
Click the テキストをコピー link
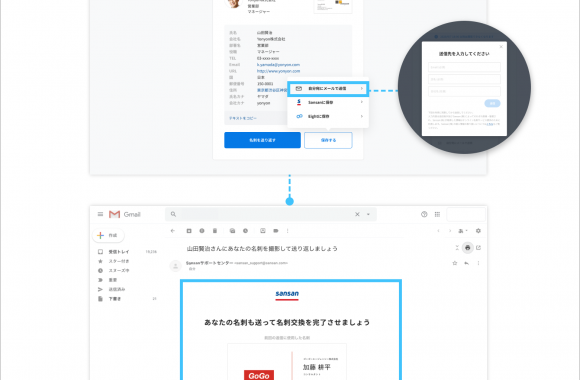pyautogui.click(x=243, y=118)
